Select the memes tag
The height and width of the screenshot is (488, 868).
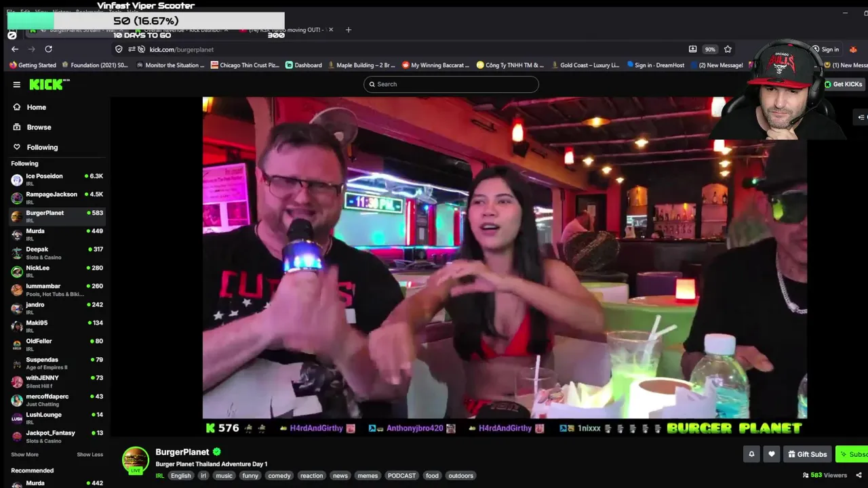[368, 476]
